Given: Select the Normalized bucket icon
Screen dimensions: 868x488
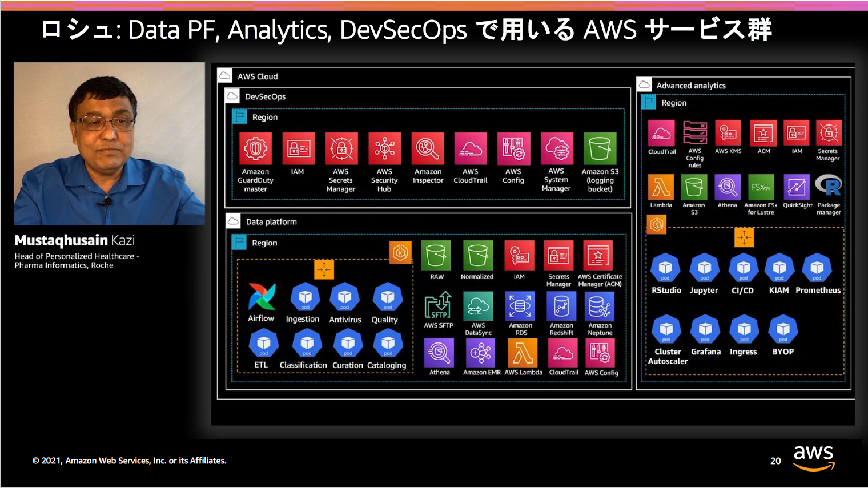Looking at the screenshot, I should 477,255.
